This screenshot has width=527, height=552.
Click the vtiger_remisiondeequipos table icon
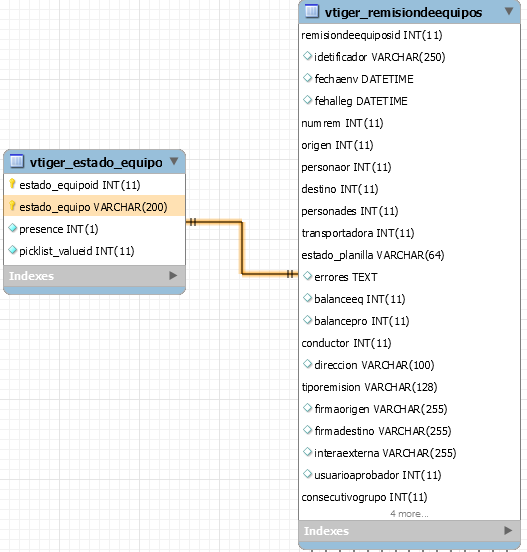tap(312, 11)
